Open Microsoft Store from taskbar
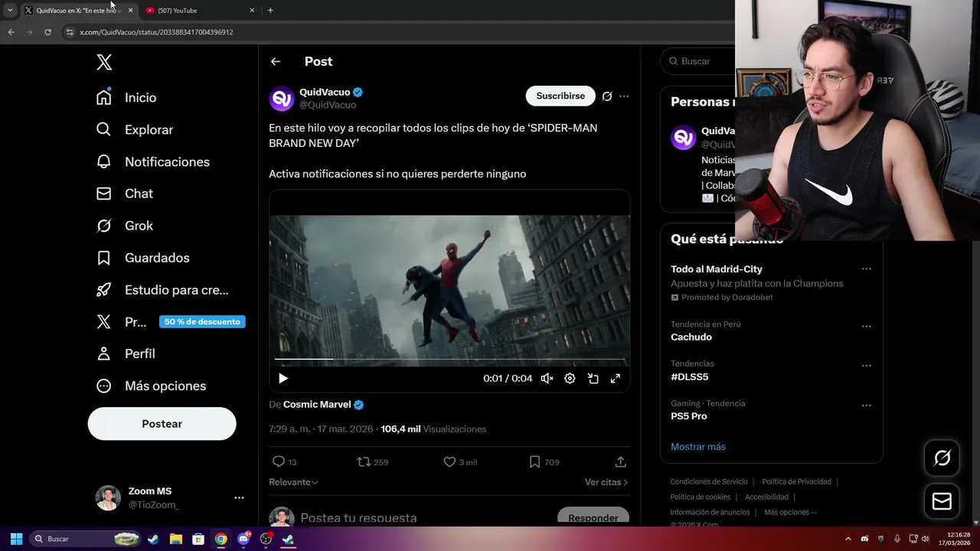 pos(198,539)
